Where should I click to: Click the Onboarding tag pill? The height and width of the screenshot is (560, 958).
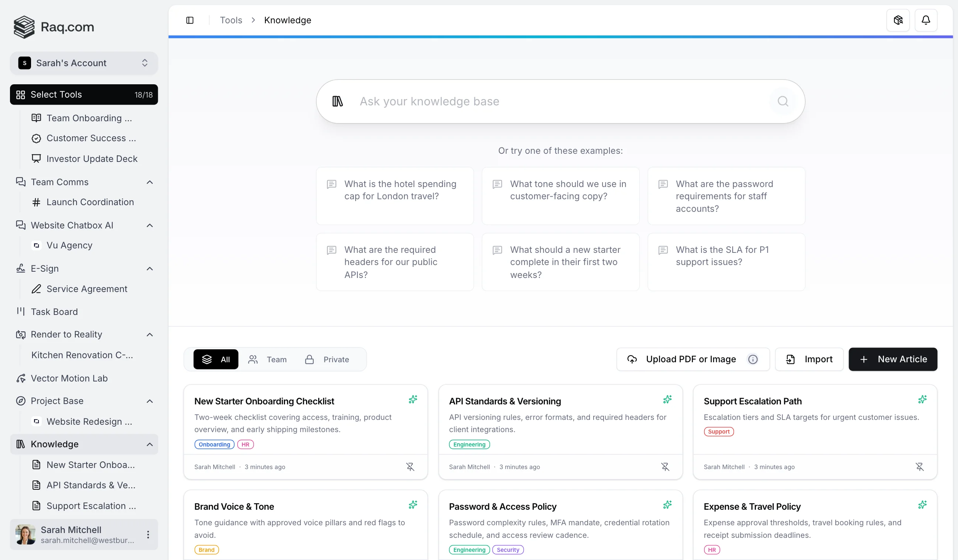214,444
